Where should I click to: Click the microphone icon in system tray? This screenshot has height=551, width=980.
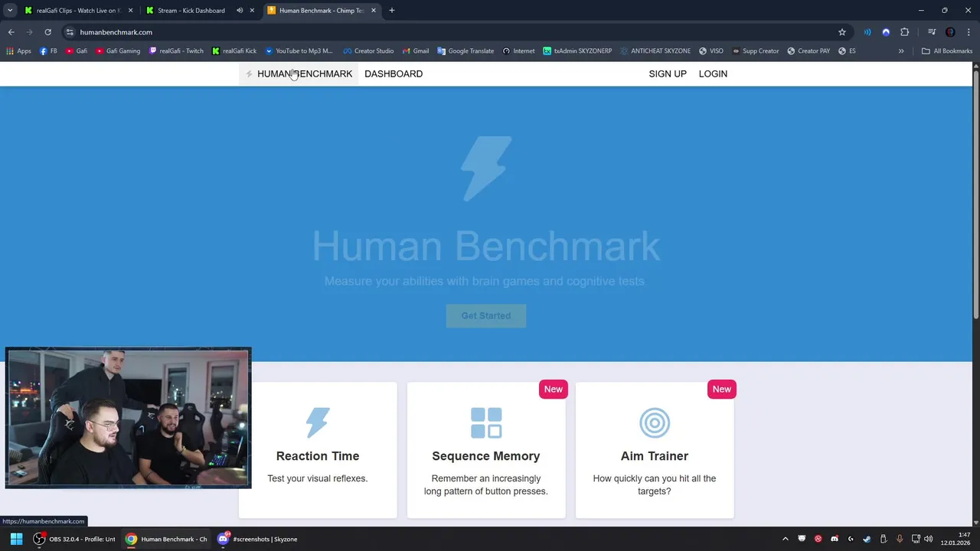tap(900, 539)
